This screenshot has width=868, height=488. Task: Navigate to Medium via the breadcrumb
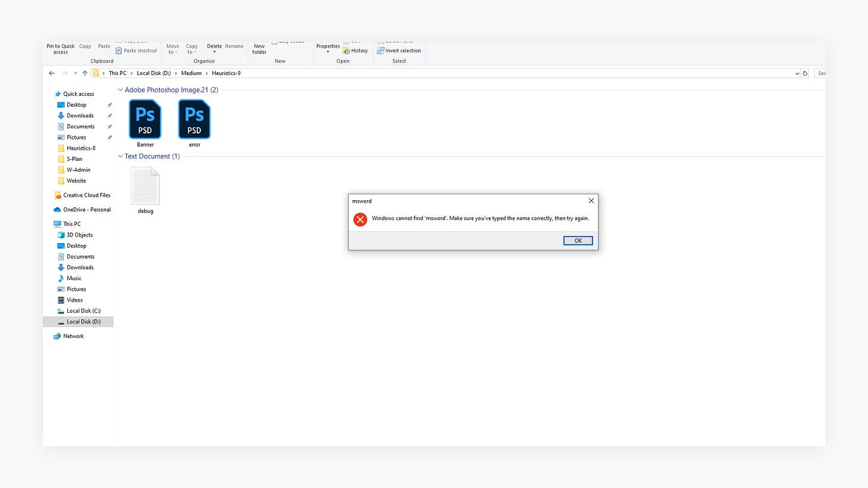(x=191, y=73)
